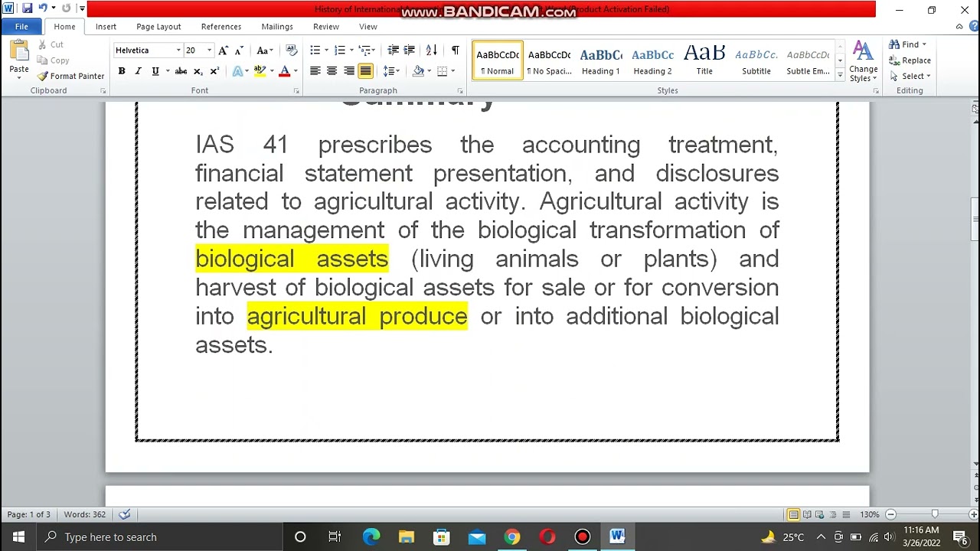This screenshot has width=980, height=551.
Task: Click Word Help icon
Action: point(974,27)
